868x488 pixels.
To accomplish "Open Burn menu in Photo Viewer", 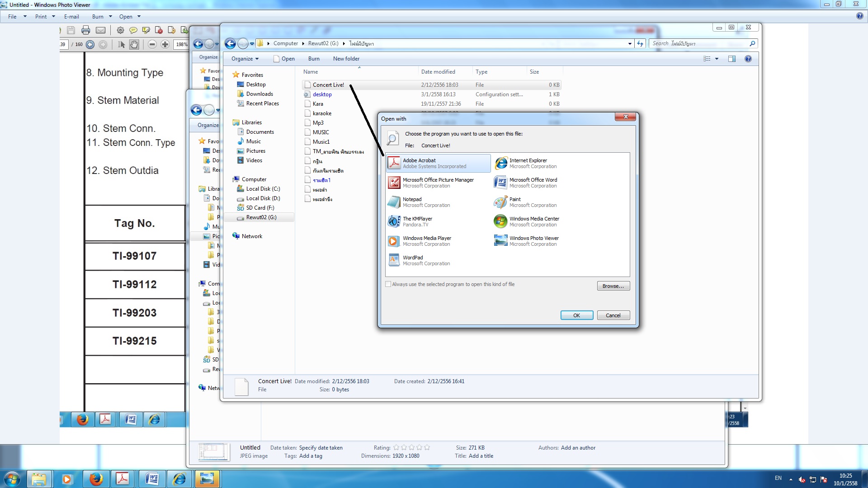I will click(101, 17).
